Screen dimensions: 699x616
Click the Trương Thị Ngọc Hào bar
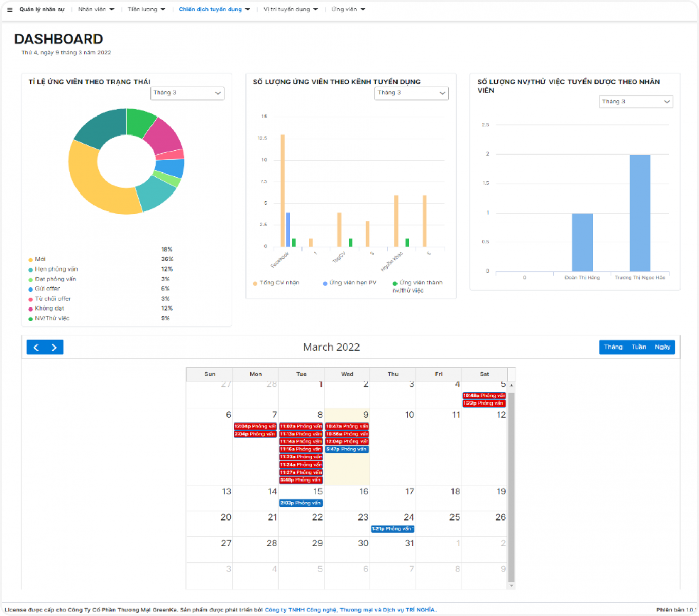pos(639,213)
